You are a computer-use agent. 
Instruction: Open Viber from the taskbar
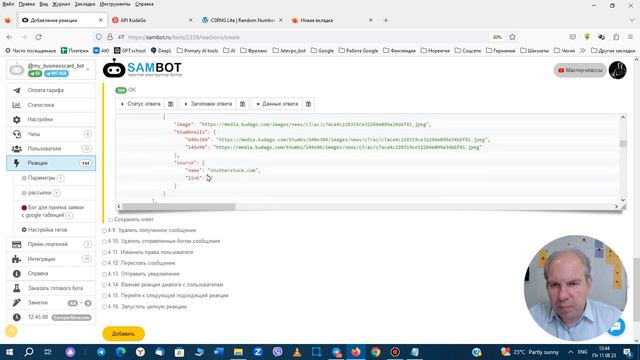(278, 352)
